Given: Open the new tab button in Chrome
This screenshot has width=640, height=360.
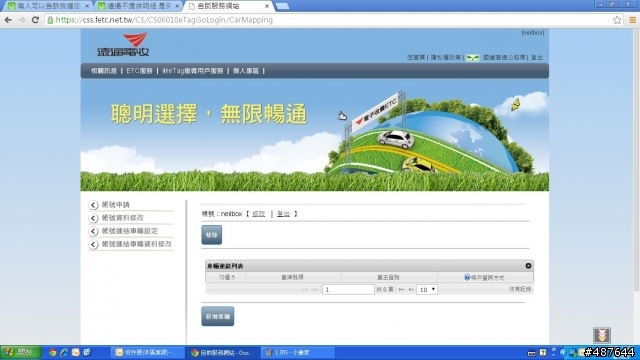Looking at the screenshot, I should 282,6.
